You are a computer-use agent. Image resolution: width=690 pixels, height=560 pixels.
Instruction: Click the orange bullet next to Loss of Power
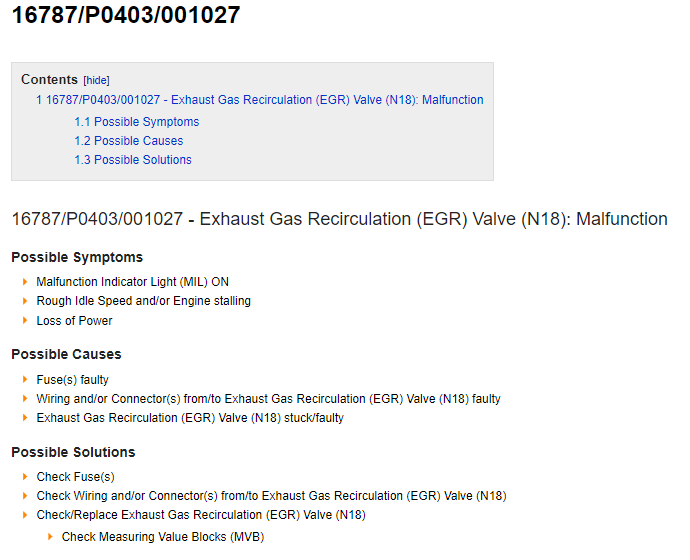(25, 320)
